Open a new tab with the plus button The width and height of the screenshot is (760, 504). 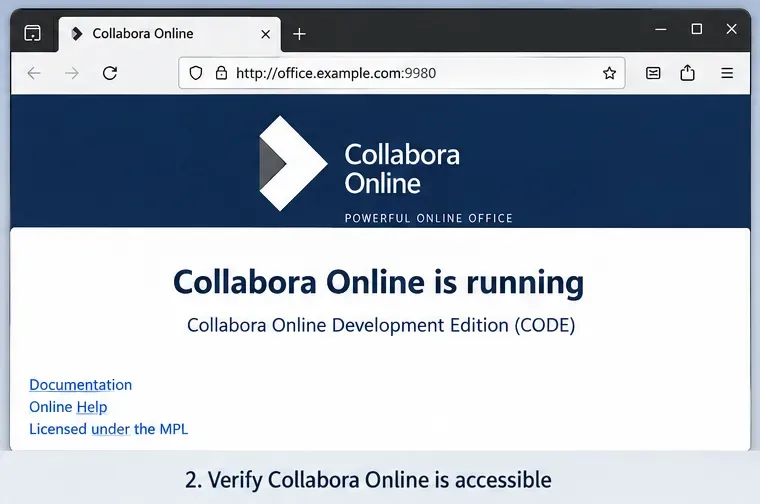[300, 34]
